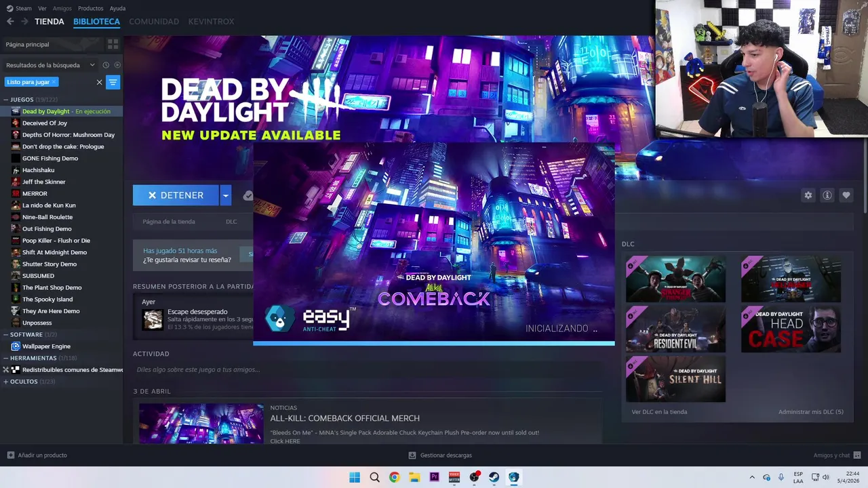Open game settings gear icon
Viewport: 868px width, 488px height.
coord(808,195)
